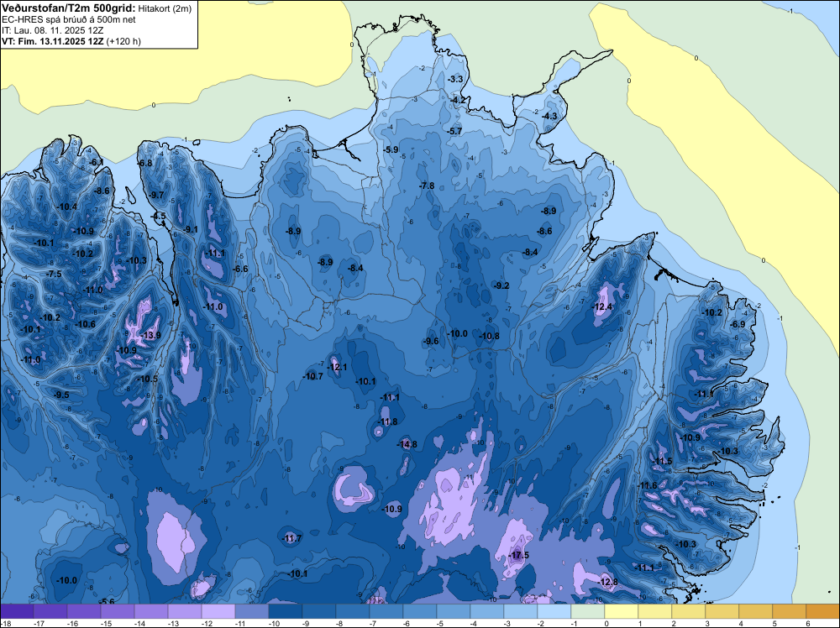Click the -4.2 temperature value
Image resolution: width=840 pixels, height=628 pixels.
pos(458,100)
